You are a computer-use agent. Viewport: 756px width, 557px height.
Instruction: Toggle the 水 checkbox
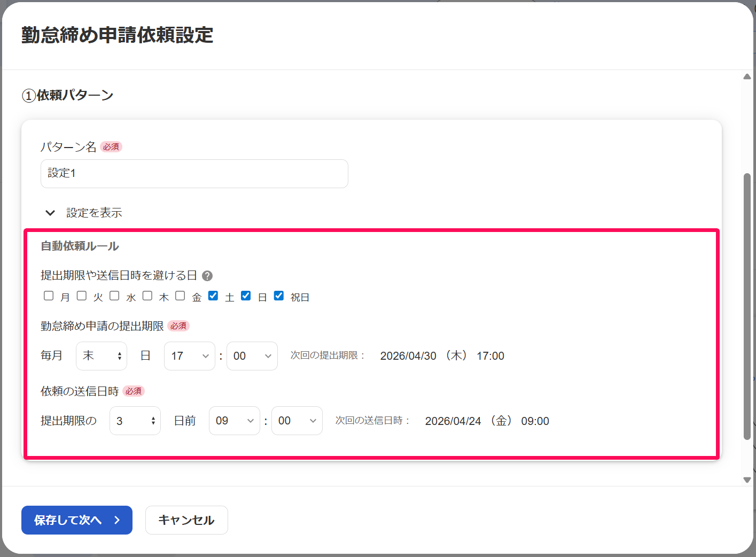[x=114, y=296]
